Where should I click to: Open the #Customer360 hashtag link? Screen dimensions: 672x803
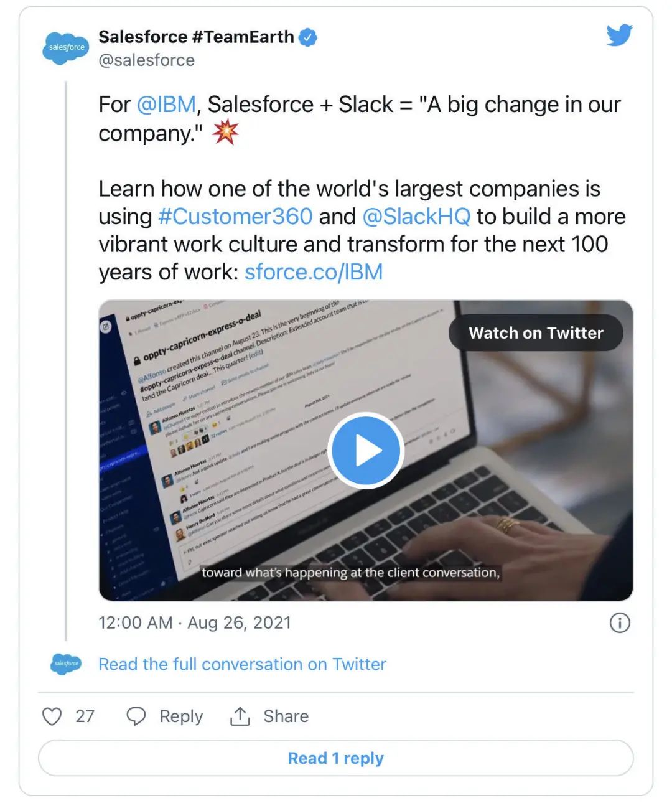pyautogui.click(x=235, y=217)
